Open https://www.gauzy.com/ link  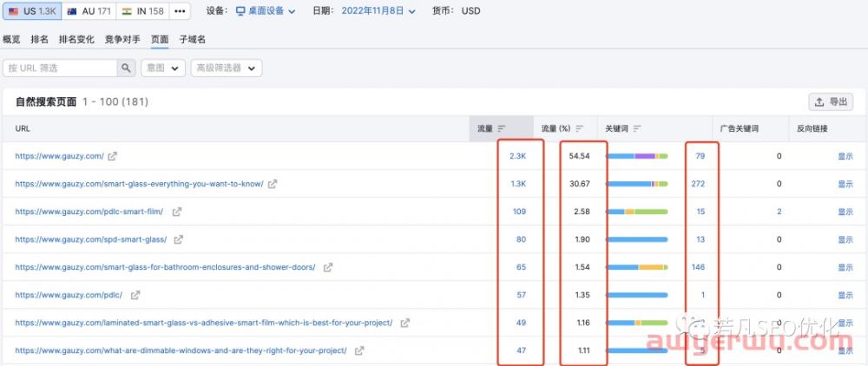coord(59,156)
